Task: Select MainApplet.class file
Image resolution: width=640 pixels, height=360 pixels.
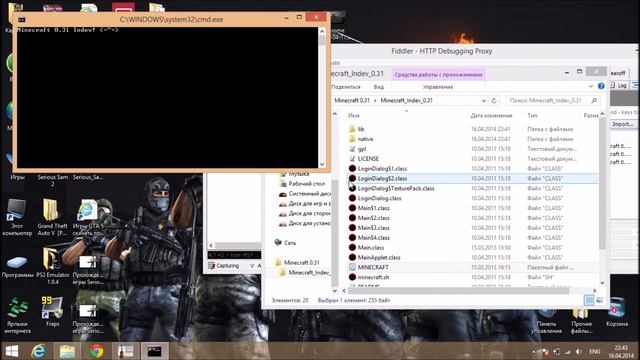Action: [x=379, y=257]
